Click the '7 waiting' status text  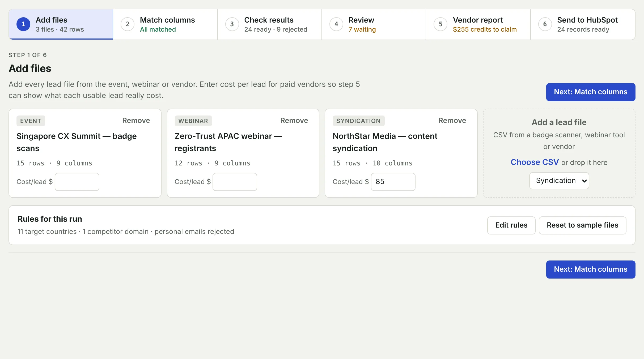[362, 29]
